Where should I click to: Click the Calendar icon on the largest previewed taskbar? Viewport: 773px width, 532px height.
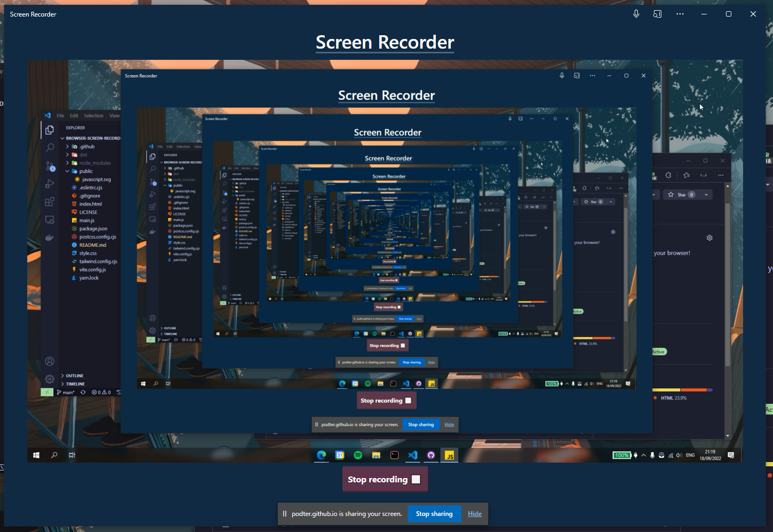[x=340, y=455]
